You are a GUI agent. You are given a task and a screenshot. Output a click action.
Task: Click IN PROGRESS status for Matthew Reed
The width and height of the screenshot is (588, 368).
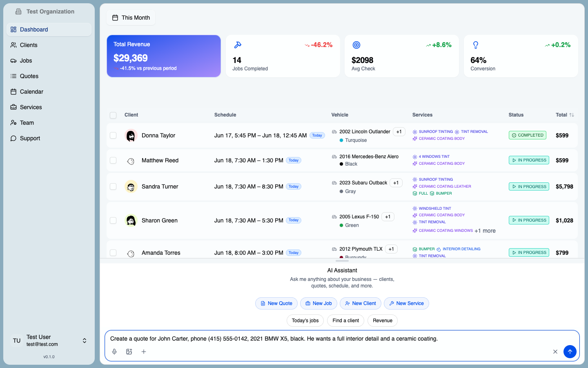(x=529, y=160)
